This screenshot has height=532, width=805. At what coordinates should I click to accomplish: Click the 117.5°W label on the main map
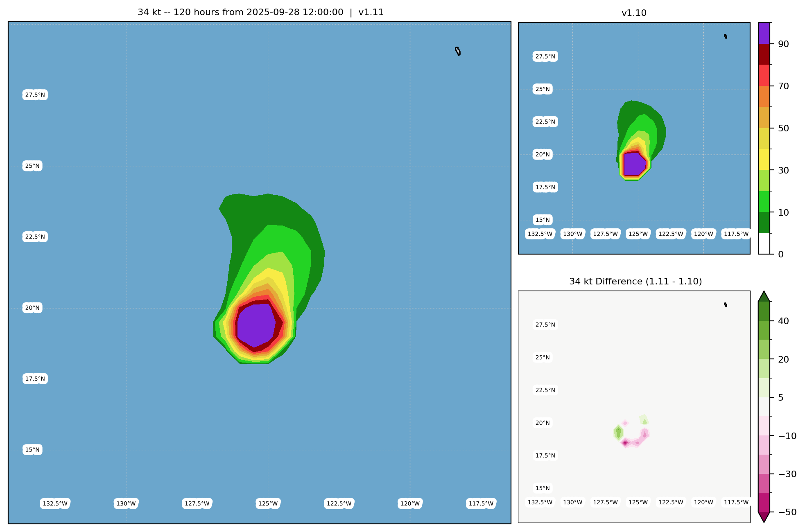coord(481,503)
